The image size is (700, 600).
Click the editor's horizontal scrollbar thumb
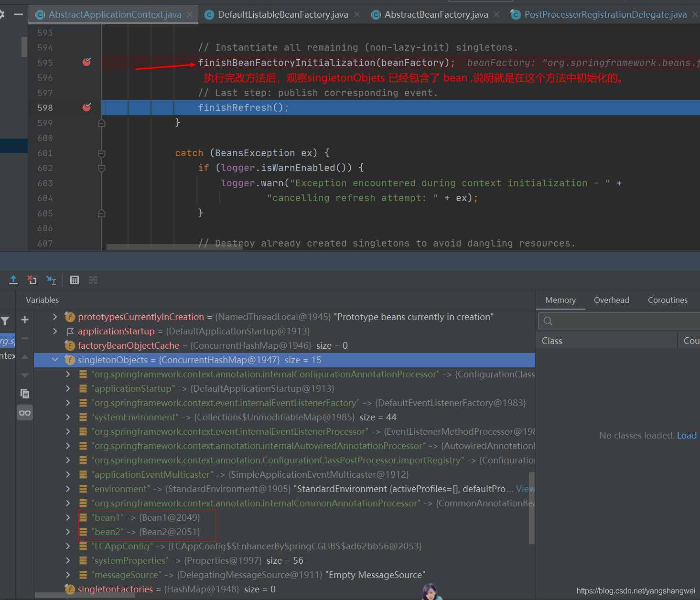(x=174, y=247)
